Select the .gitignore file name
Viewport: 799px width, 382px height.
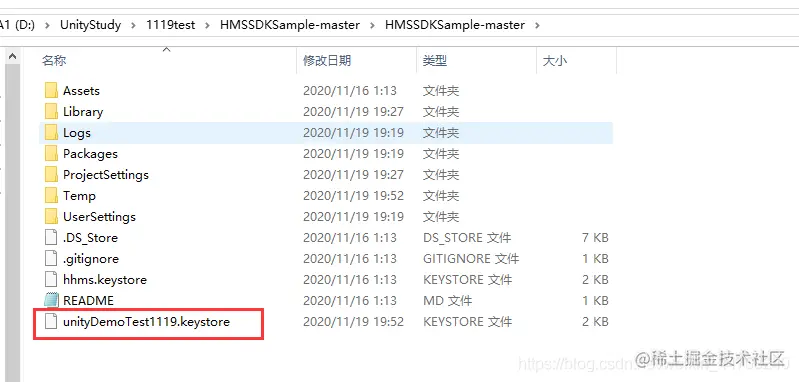click(x=91, y=259)
